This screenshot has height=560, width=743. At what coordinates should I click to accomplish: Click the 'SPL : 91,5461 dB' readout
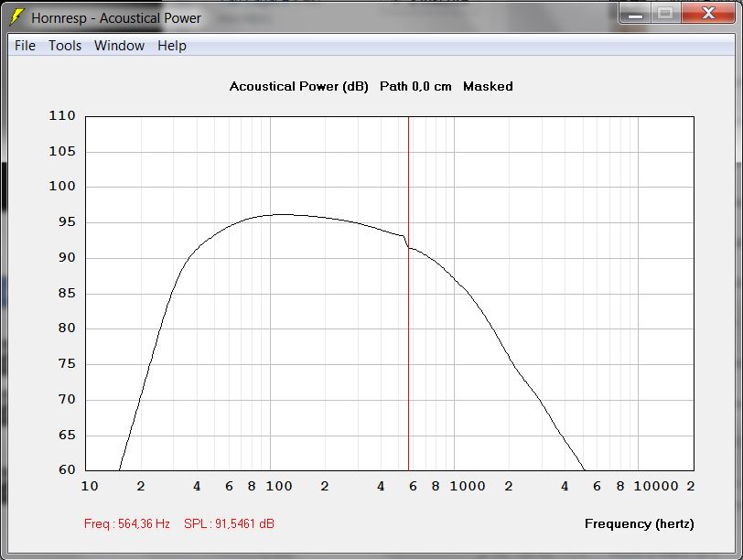(229, 523)
